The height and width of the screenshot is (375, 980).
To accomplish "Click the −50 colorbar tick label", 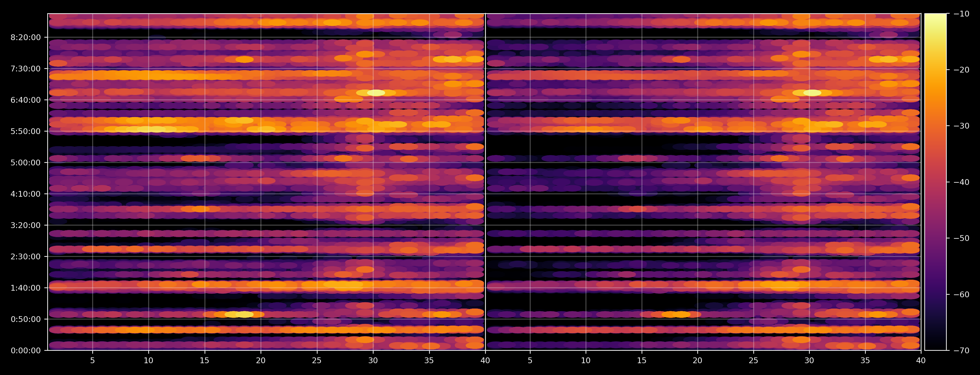I will 962,238.
